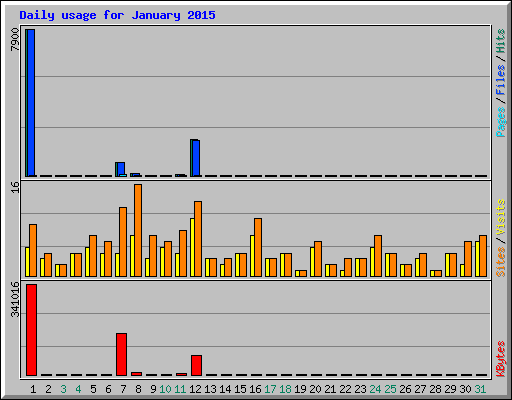512x400 pixels.
Task: Click the orange bar for day 7
Action: tap(123, 242)
